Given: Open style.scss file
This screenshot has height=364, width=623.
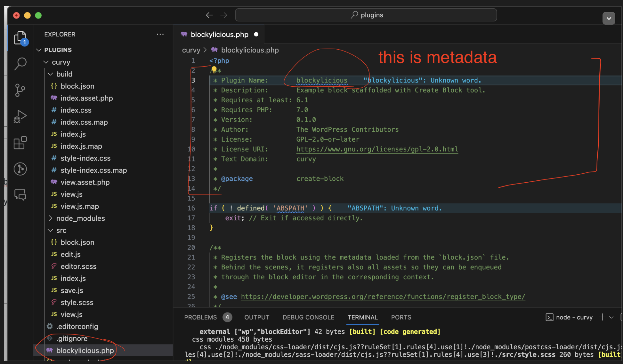Looking at the screenshot, I should pos(77,303).
